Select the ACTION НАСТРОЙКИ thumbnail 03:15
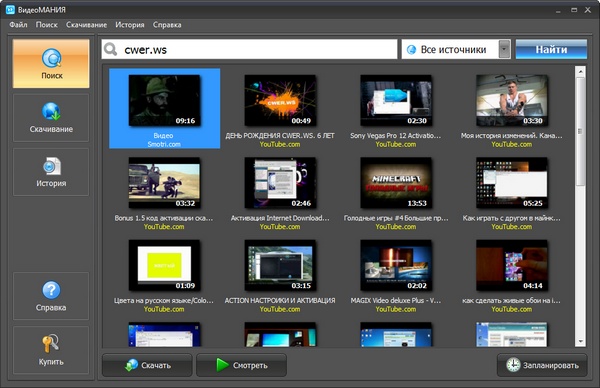Image resolution: width=600 pixels, height=388 pixels. coord(280,265)
